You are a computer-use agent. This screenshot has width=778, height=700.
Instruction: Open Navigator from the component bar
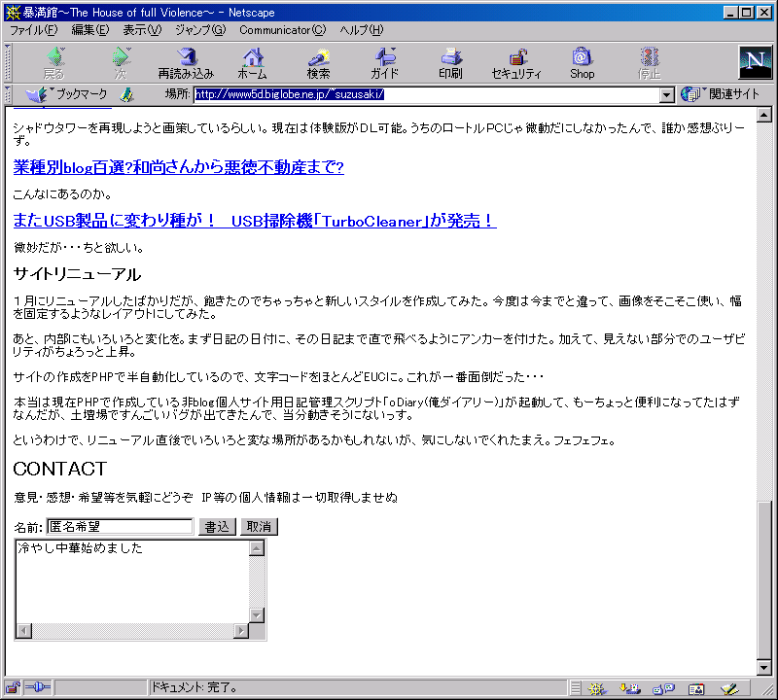(x=597, y=688)
